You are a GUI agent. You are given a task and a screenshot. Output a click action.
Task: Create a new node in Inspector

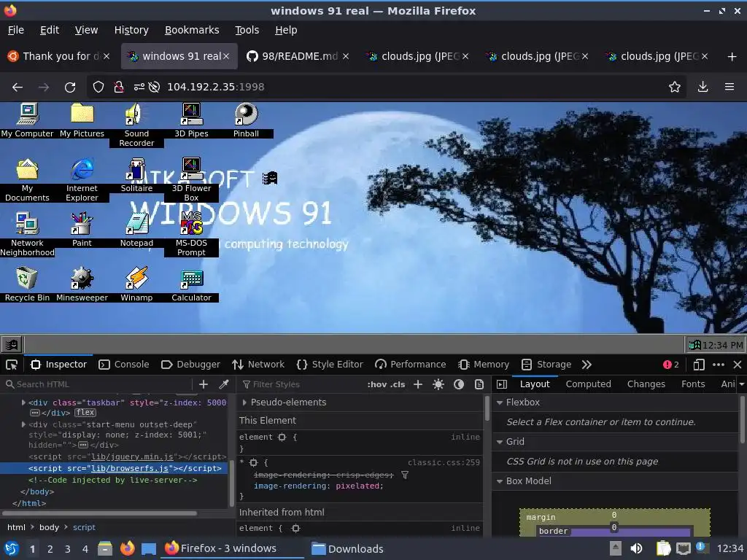(204, 384)
